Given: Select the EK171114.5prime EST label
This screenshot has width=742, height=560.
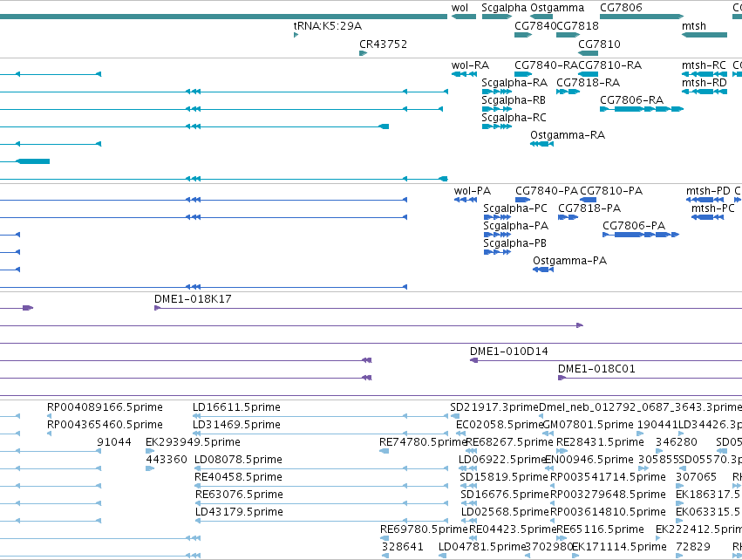Looking at the screenshot, I should (x=619, y=547).
